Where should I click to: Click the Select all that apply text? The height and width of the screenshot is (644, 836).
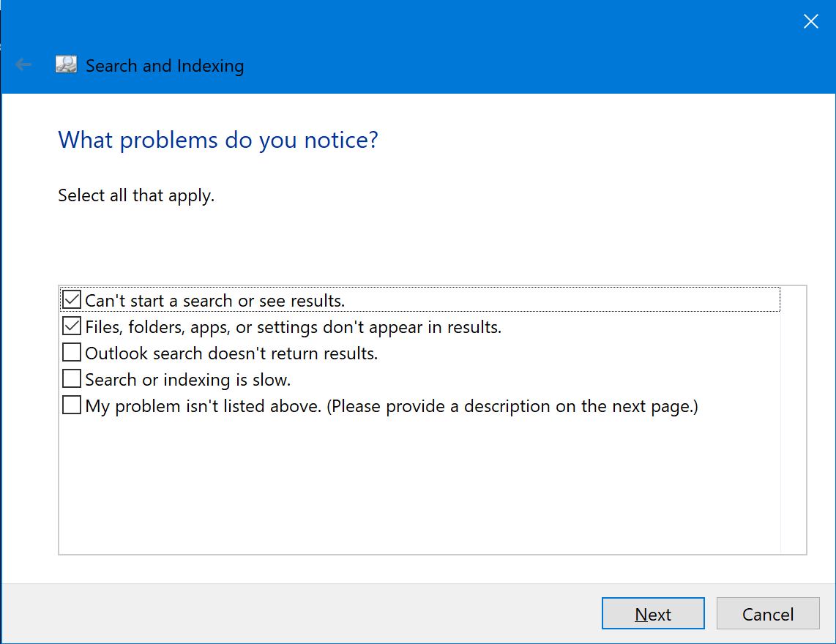pyautogui.click(x=135, y=195)
